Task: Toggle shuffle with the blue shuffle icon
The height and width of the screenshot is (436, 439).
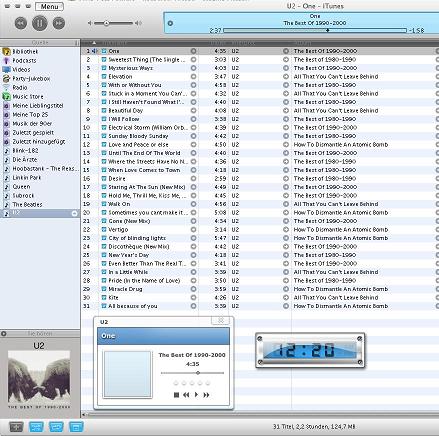Action: click(x=36, y=427)
